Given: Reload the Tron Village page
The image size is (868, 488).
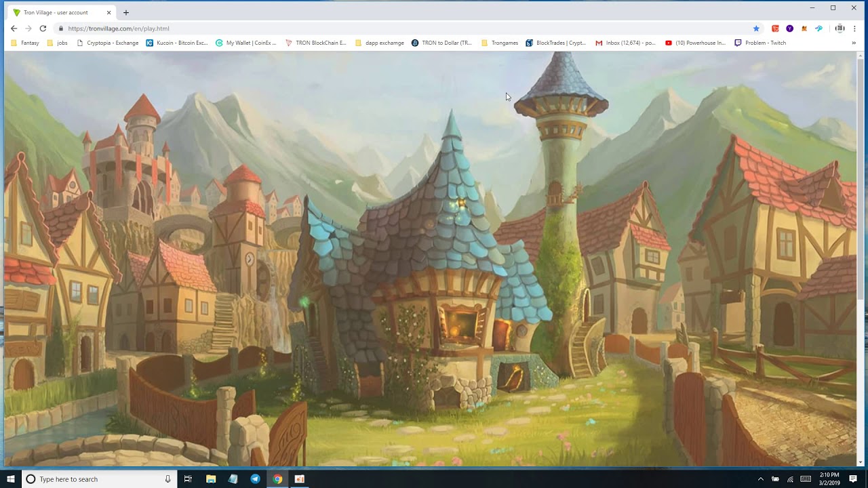Looking at the screenshot, I should 43,28.
